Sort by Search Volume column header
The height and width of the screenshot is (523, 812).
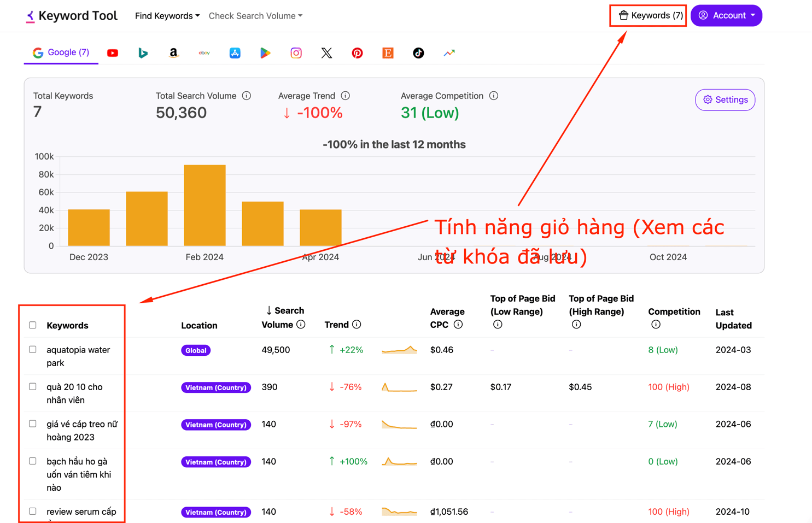pos(284,318)
